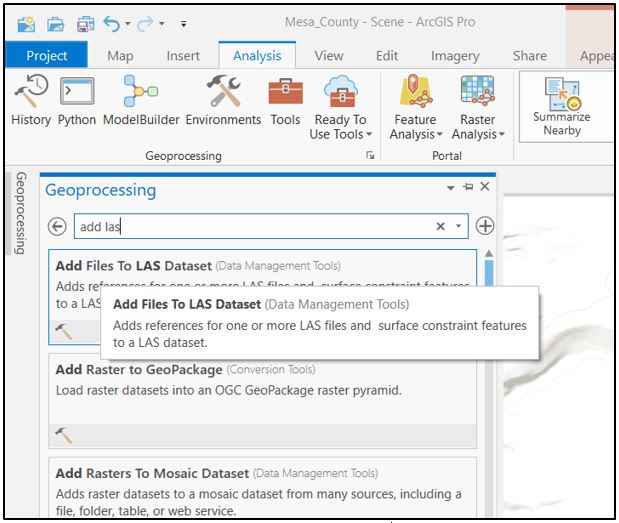Switch to the Map ribbon tab
Screen dimensions: 619x523
point(120,56)
